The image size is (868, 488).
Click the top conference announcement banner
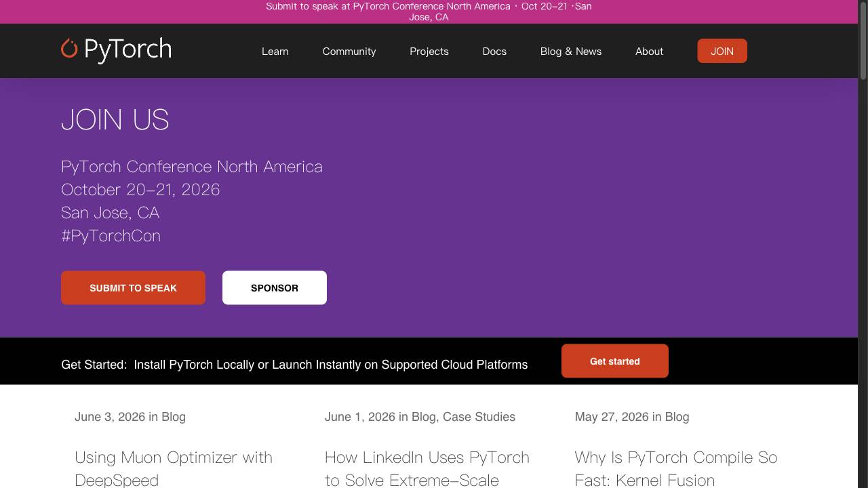[429, 12]
